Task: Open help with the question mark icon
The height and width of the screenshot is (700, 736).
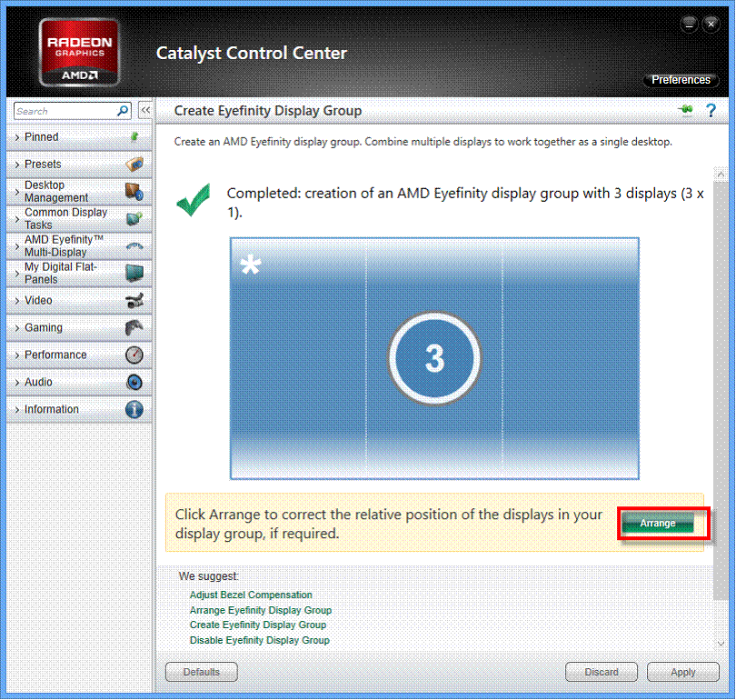Action: coord(711,110)
